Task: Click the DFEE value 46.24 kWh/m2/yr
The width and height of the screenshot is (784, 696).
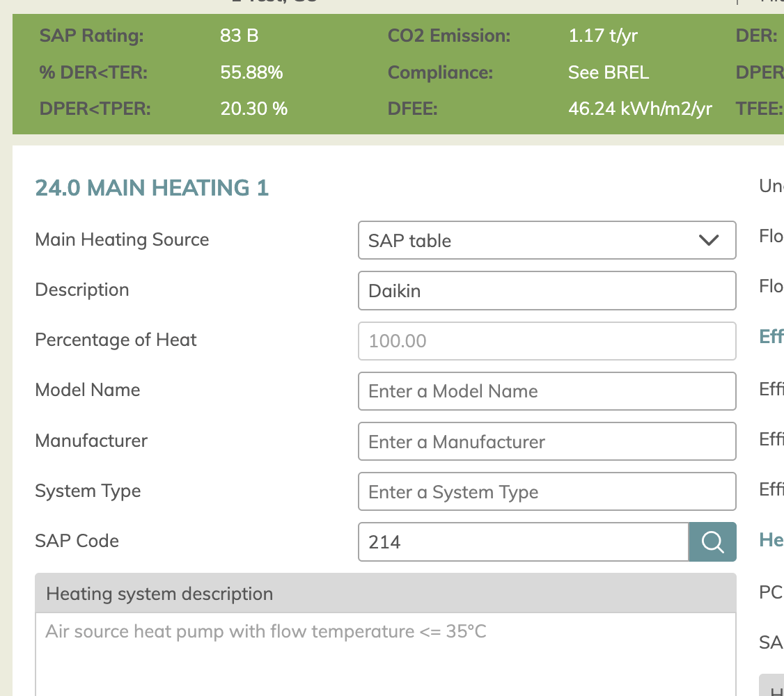Action: pyautogui.click(x=640, y=109)
